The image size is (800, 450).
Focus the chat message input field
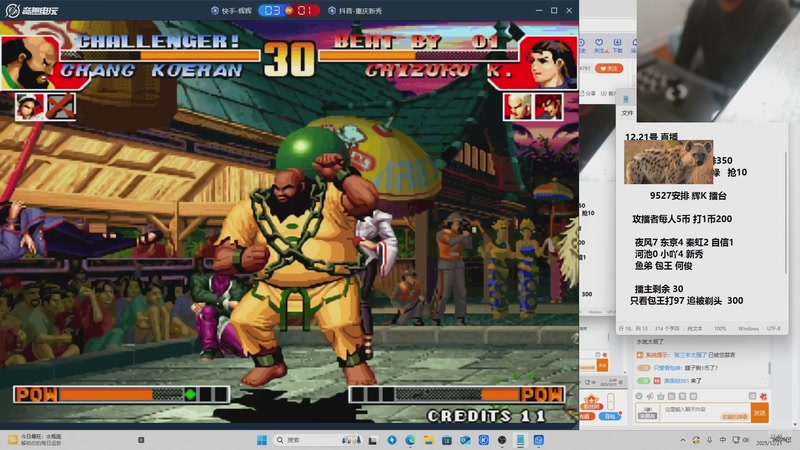(706, 413)
